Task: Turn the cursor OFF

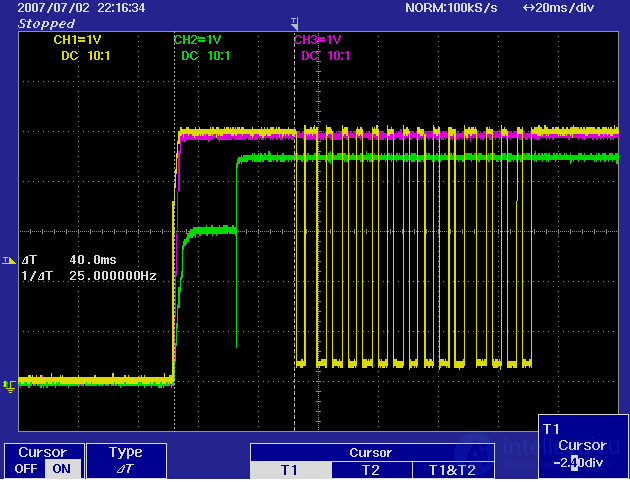Action: point(26,469)
